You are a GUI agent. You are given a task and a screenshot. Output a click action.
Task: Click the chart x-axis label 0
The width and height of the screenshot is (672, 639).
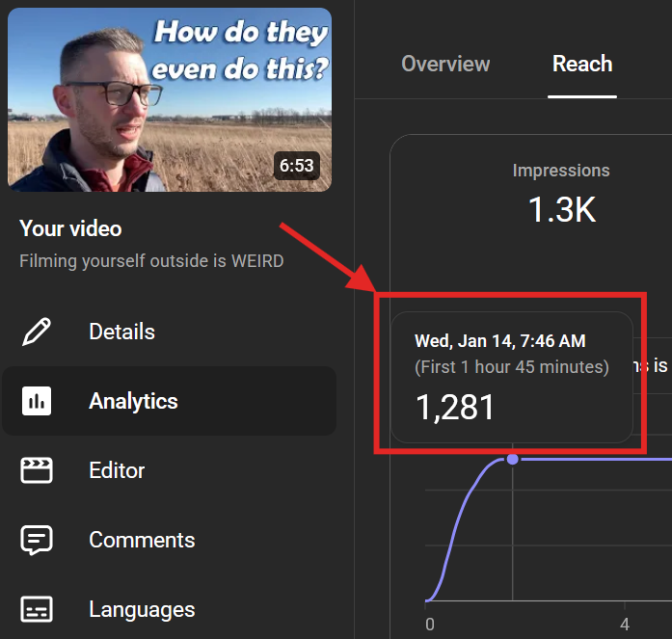click(x=430, y=625)
